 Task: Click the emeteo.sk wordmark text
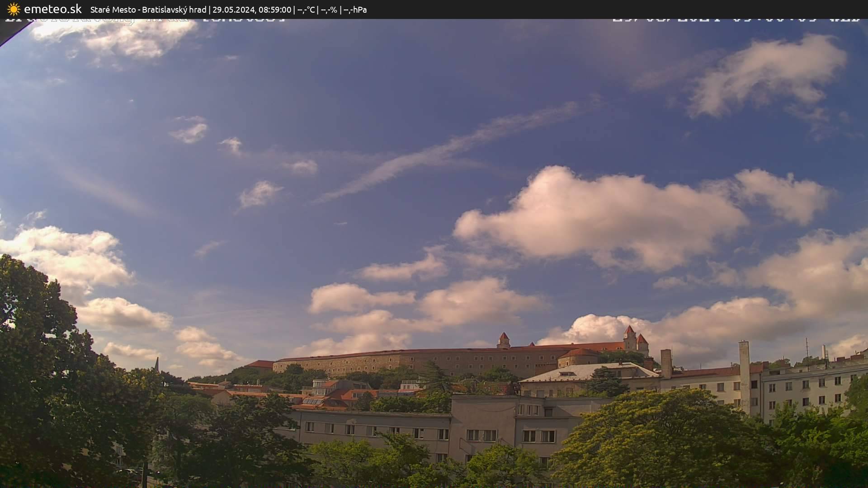click(53, 9)
